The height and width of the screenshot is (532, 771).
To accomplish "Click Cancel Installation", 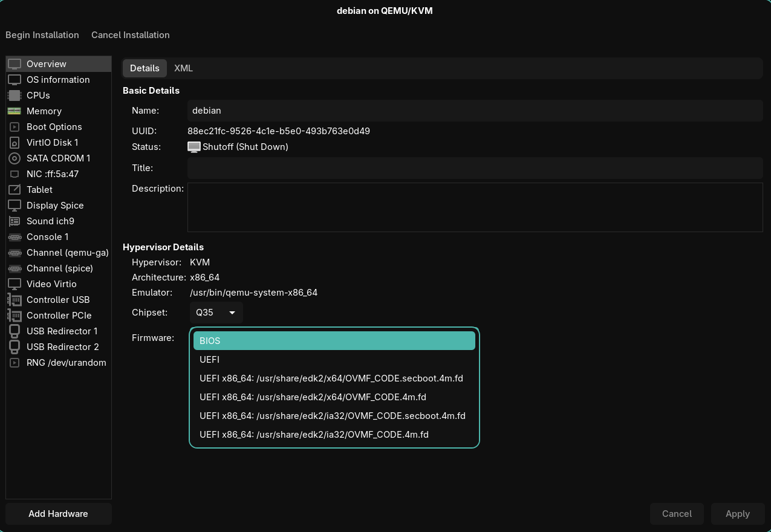I will 131,35.
